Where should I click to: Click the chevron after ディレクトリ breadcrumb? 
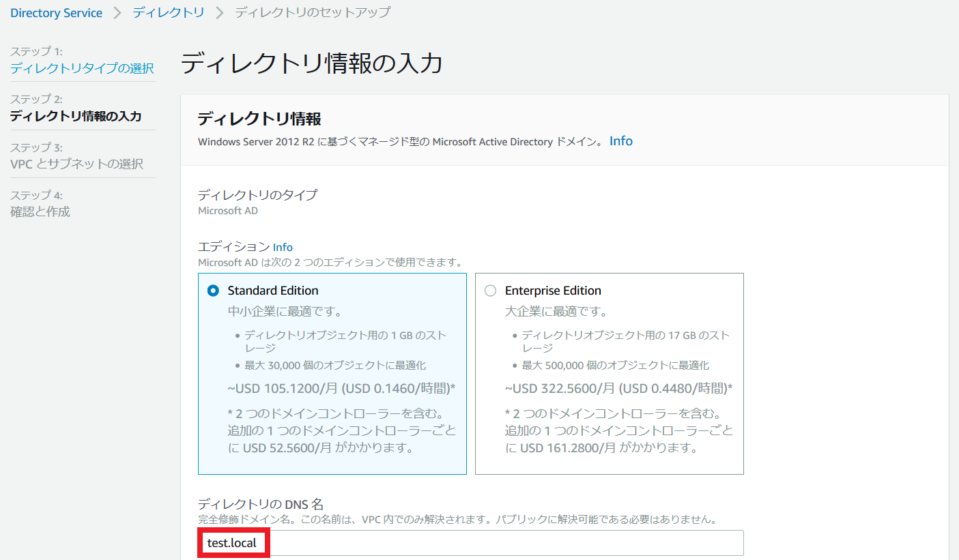click(x=220, y=13)
